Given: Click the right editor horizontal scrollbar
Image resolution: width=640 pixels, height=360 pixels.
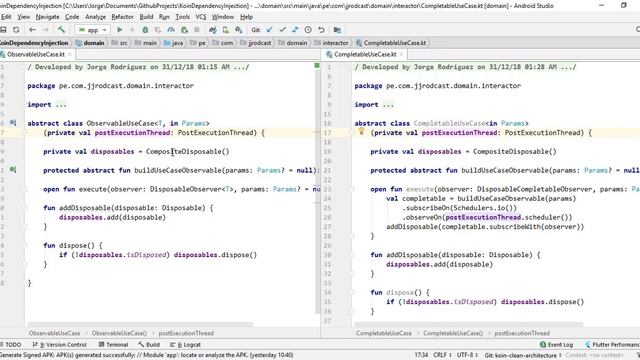Looking at the screenshot, I should (x=469, y=324).
